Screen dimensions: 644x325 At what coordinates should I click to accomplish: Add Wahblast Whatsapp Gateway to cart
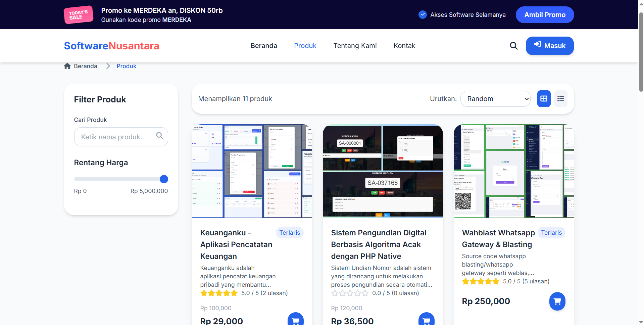pyautogui.click(x=557, y=301)
